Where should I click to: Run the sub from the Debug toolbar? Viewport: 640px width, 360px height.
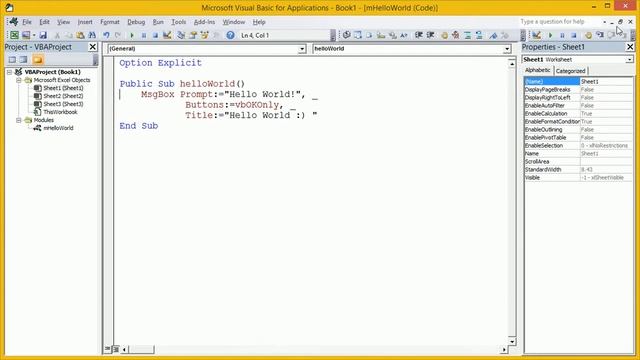(x=550, y=36)
